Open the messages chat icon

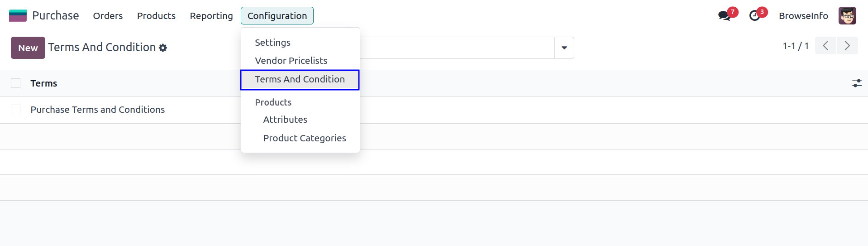[724, 16]
